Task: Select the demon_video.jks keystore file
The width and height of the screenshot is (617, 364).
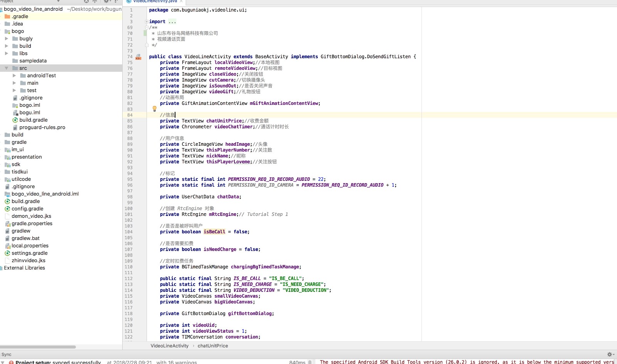Action: tap(31, 216)
